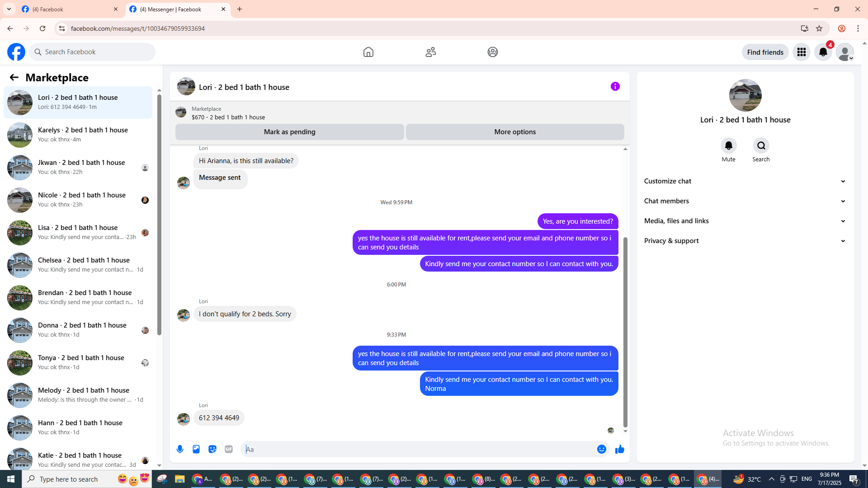Image resolution: width=868 pixels, height=488 pixels.
Task: Switch to the Facebook browser tab
Action: 71,9
